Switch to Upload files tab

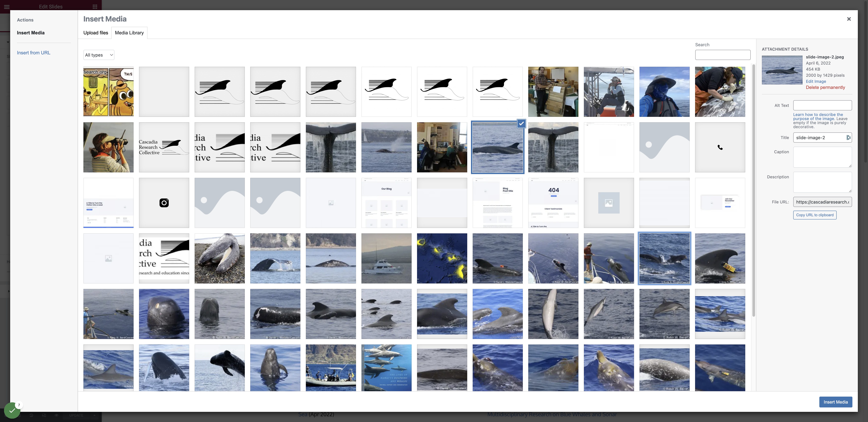[x=96, y=33]
